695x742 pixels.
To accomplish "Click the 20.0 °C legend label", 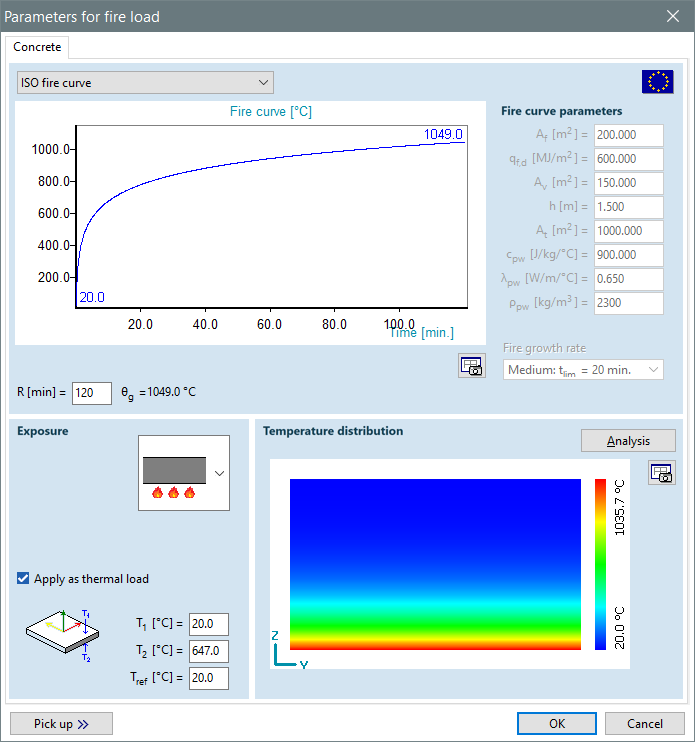I will click(x=619, y=628).
